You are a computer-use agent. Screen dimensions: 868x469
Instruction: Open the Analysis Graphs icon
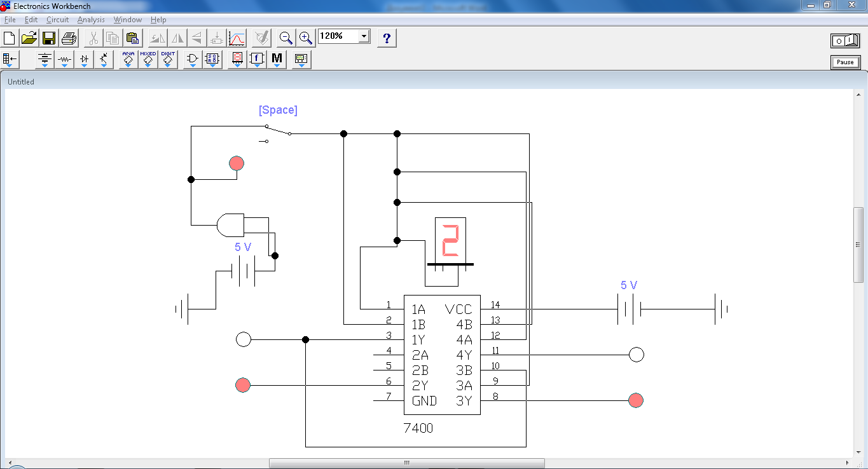pyautogui.click(x=237, y=38)
